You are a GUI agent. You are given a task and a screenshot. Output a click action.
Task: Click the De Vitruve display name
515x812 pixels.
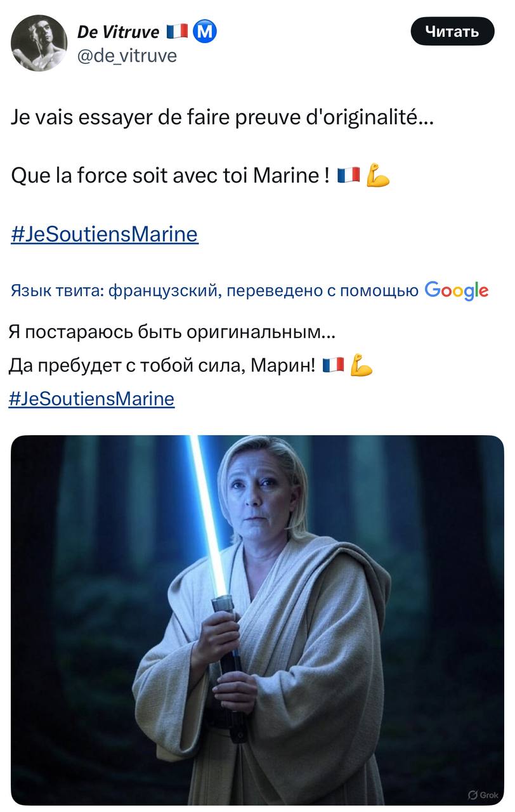(119, 31)
